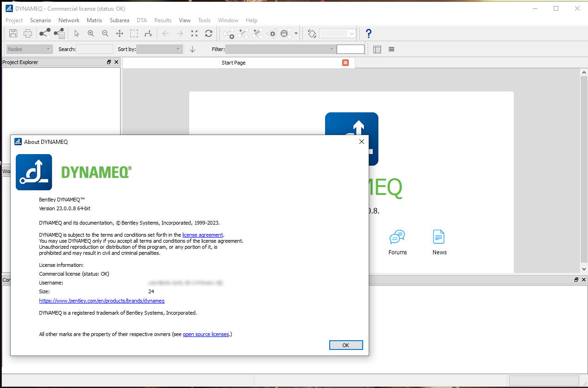Image resolution: width=588 pixels, height=388 pixels.
Task: Click the add transit stop tool icon
Action: (x=286, y=33)
